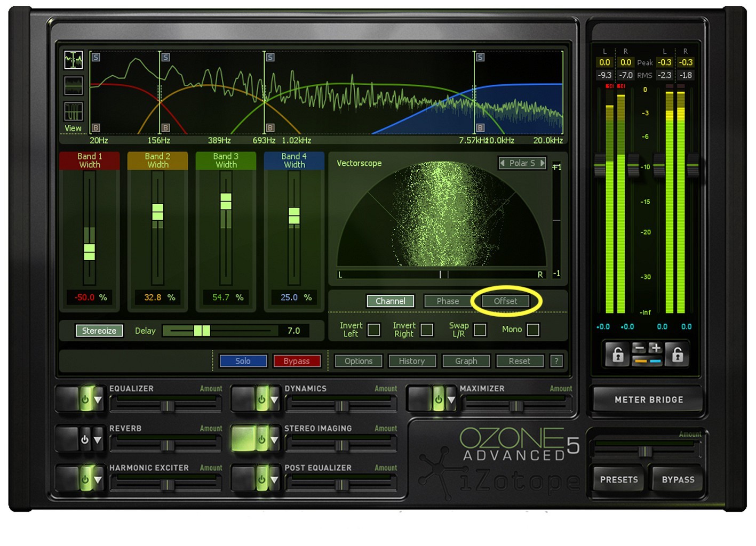Click the blue Solo button
756x546 pixels.
tap(243, 361)
